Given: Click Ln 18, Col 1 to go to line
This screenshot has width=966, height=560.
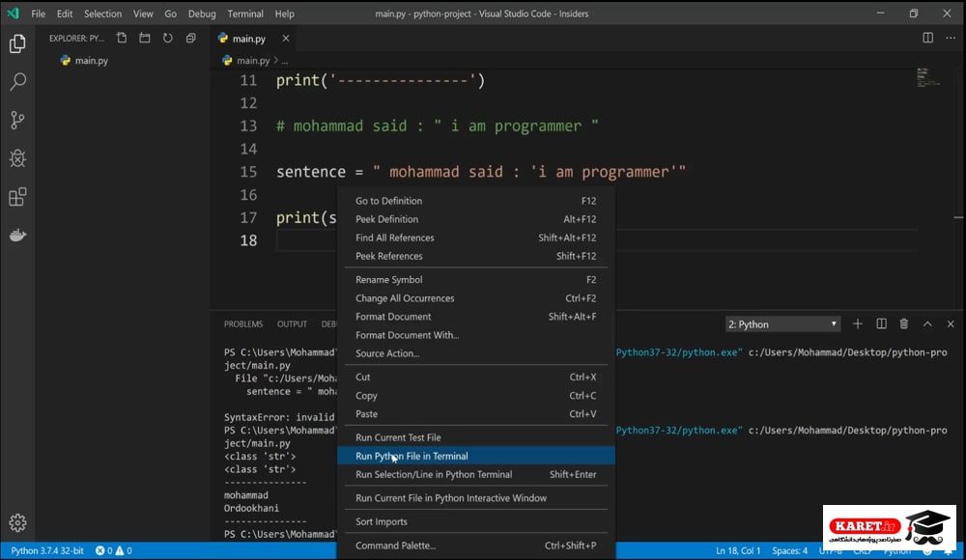Looking at the screenshot, I should [738, 550].
